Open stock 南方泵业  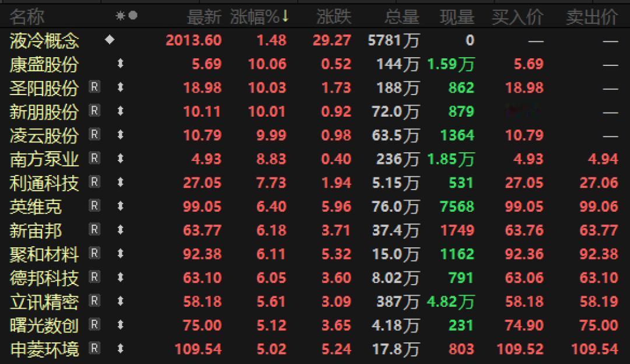point(44,159)
